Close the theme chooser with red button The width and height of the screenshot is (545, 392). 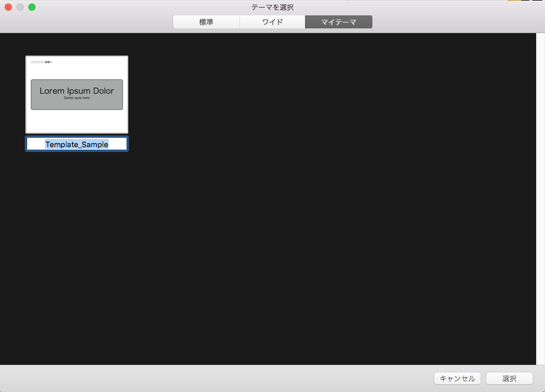point(8,7)
